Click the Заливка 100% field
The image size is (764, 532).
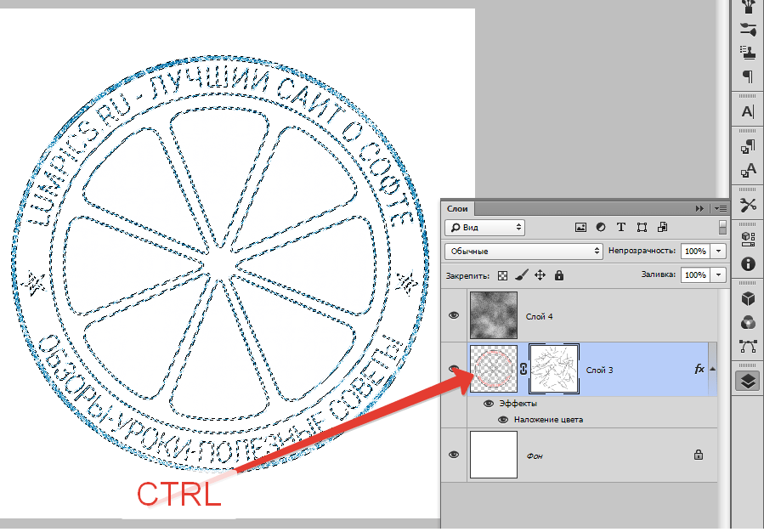pyautogui.click(x=695, y=274)
